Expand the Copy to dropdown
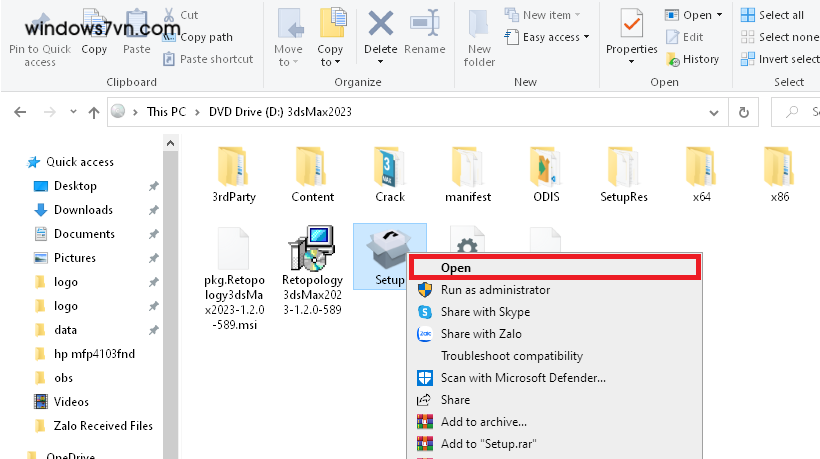 (330, 56)
